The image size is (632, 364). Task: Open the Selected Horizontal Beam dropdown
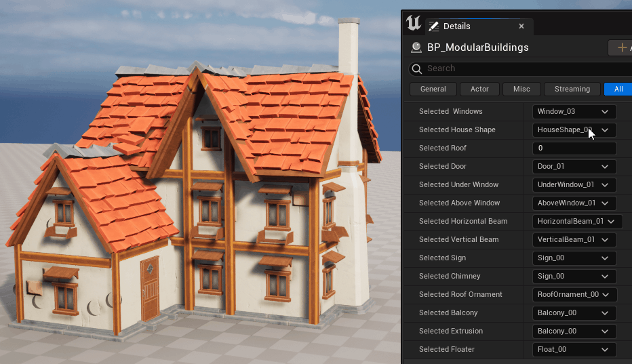click(577, 221)
